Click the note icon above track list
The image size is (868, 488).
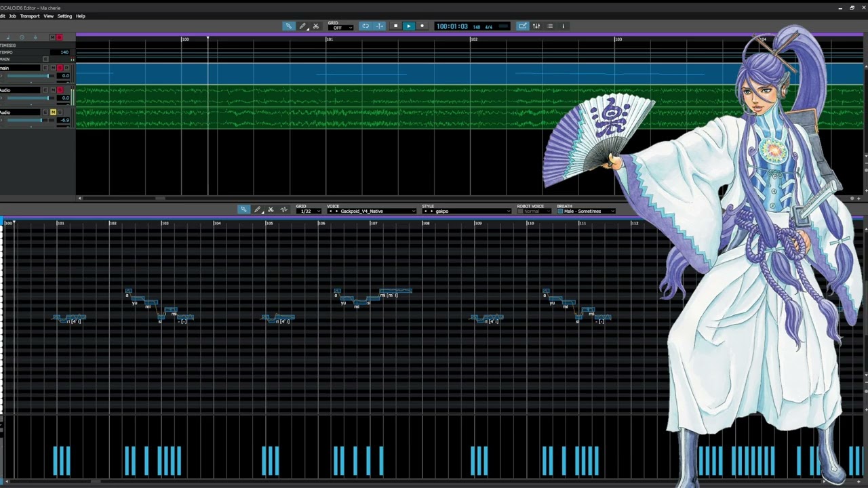(x=8, y=37)
